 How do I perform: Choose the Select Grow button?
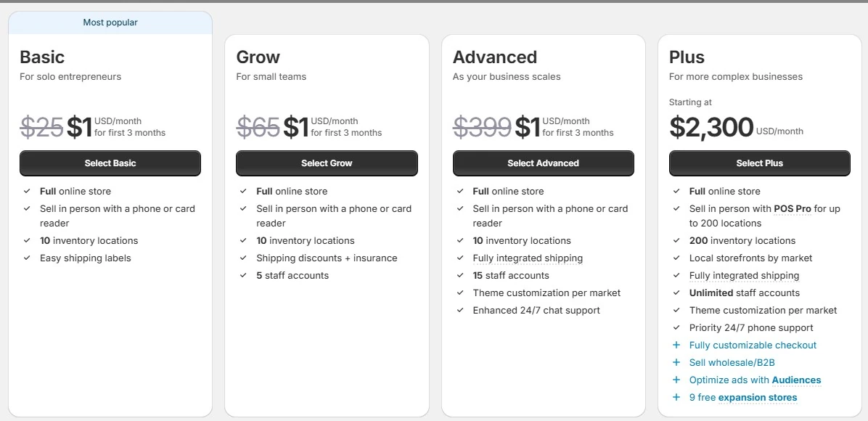327,163
